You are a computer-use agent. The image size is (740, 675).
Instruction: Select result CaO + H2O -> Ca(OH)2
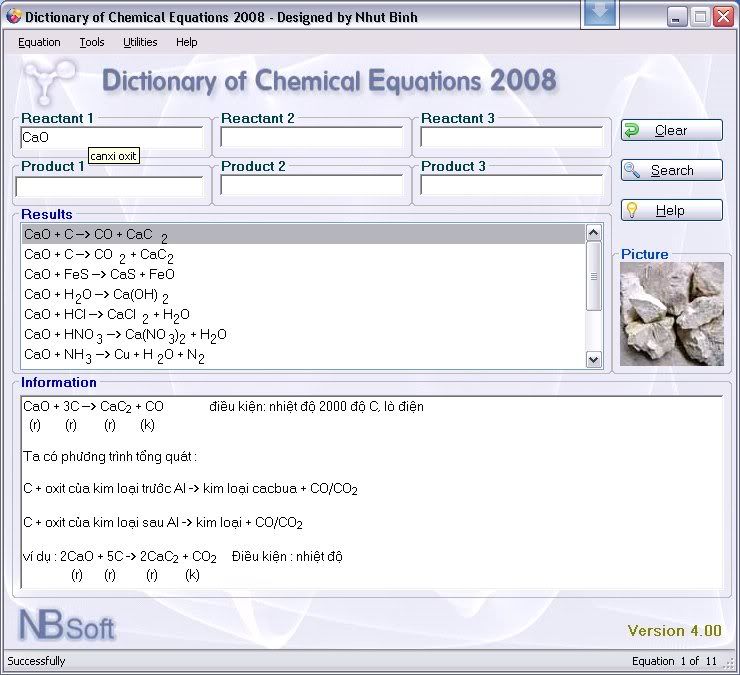tap(303, 295)
